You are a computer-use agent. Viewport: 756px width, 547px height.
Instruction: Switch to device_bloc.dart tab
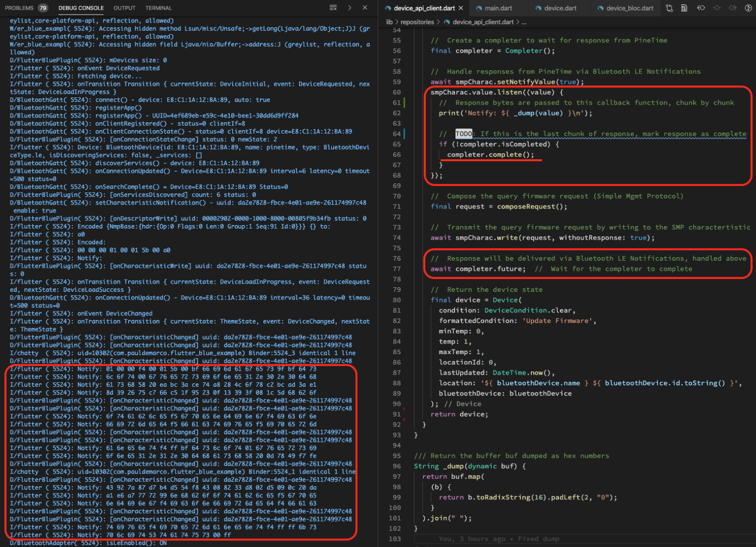629,8
